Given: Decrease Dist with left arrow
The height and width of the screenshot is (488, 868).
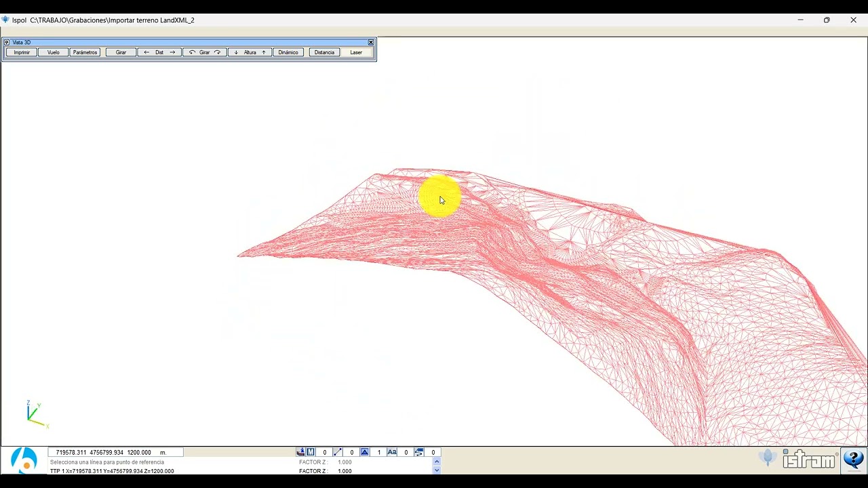Looking at the screenshot, I should [x=146, y=52].
